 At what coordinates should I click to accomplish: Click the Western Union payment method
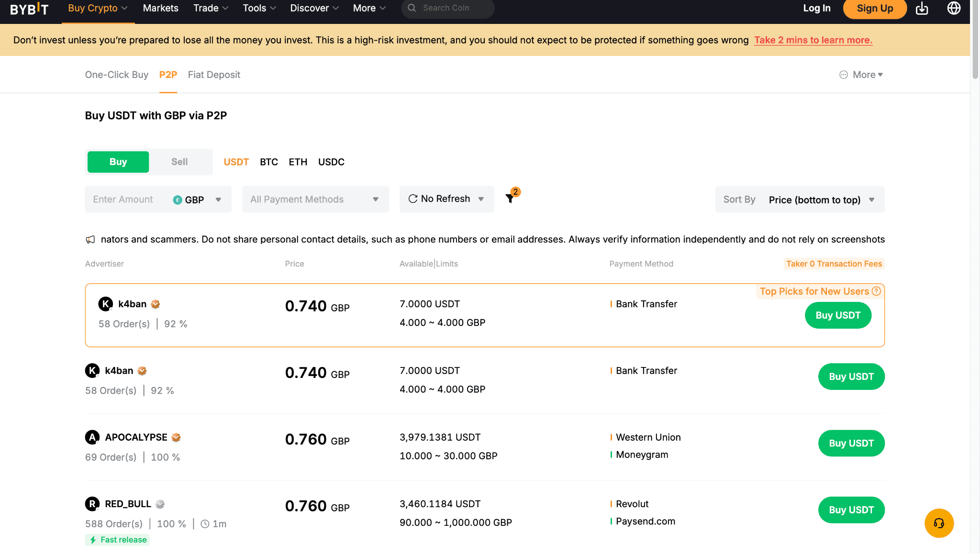click(x=648, y=437)
